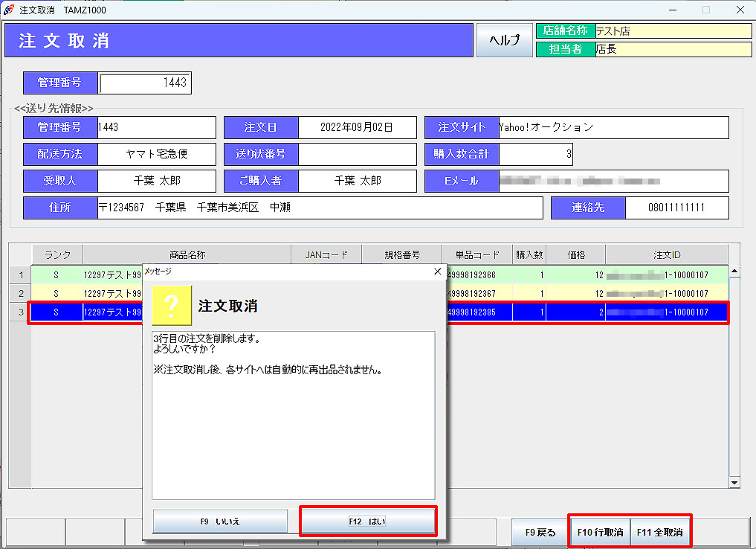
Task: Click the ランク column header
Action: point(57,254)
